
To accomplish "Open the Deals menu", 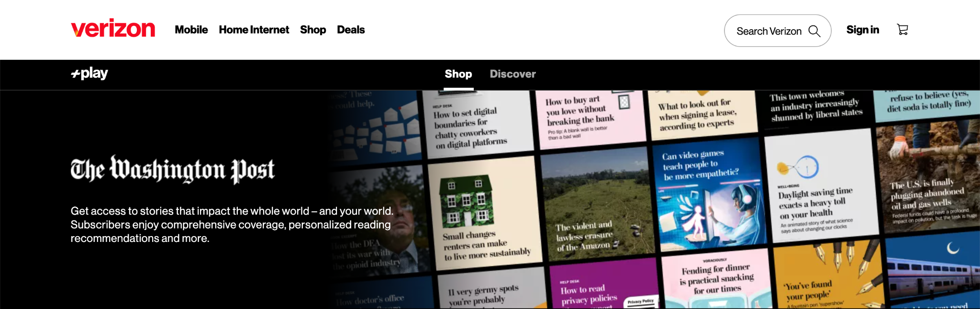I will point(351,30).
